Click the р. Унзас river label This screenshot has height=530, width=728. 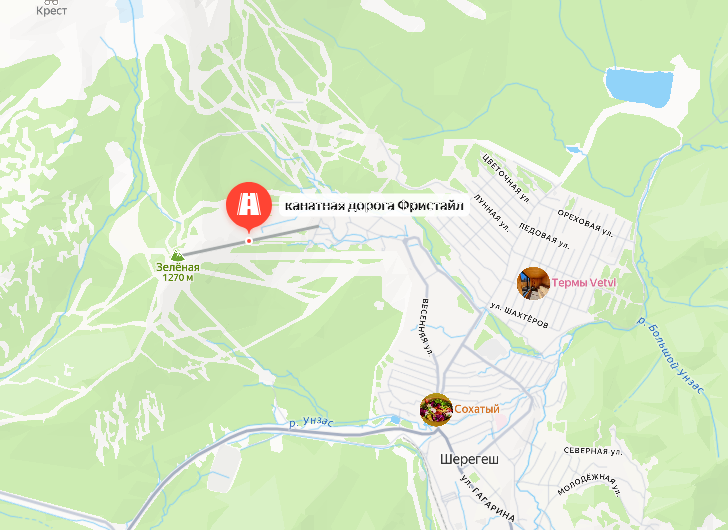311,422
